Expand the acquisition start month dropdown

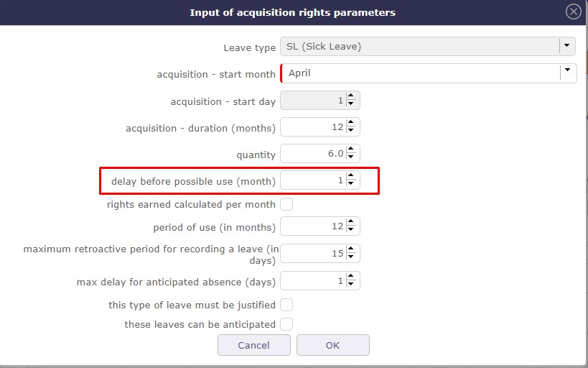[567, 71]
